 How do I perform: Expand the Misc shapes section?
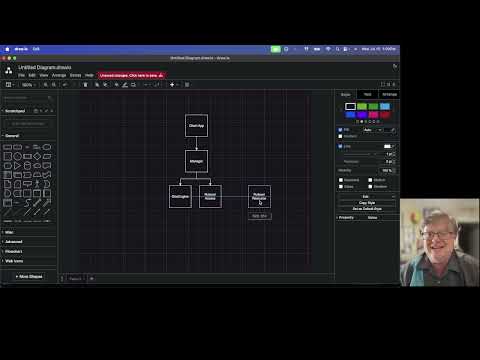click(x=8, y=232)
